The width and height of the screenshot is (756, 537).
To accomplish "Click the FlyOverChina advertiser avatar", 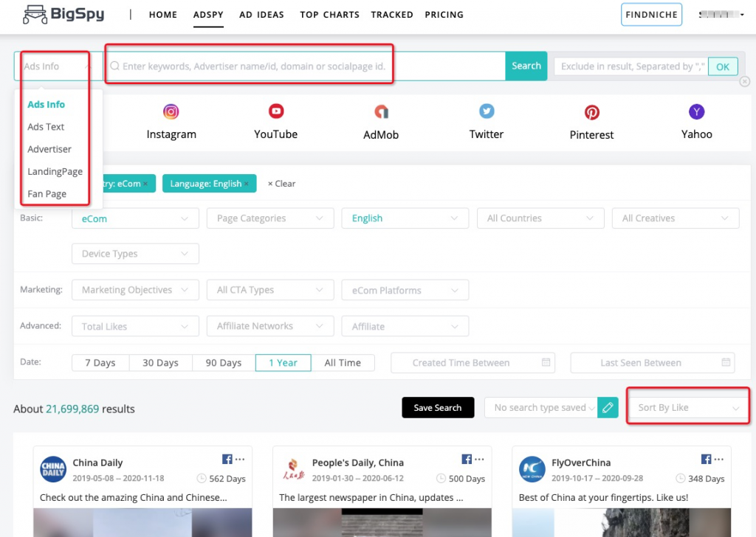I will [x=532, y=469].
